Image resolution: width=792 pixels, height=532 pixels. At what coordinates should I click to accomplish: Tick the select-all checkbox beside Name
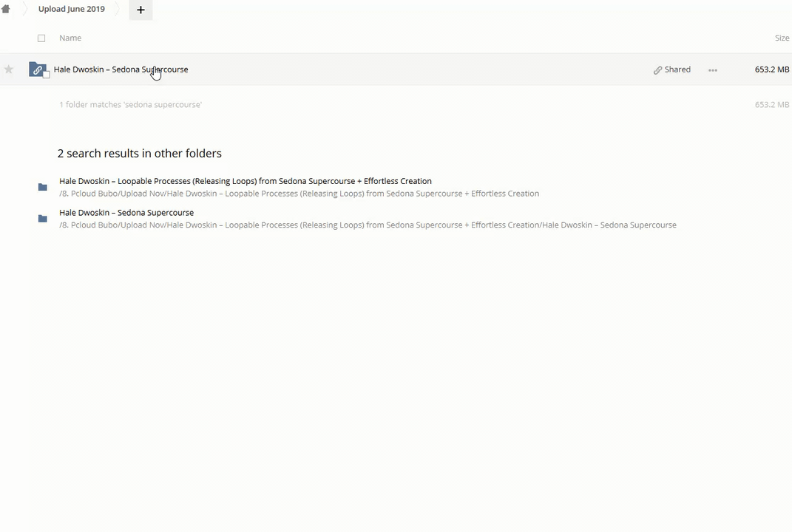point(41,38)
